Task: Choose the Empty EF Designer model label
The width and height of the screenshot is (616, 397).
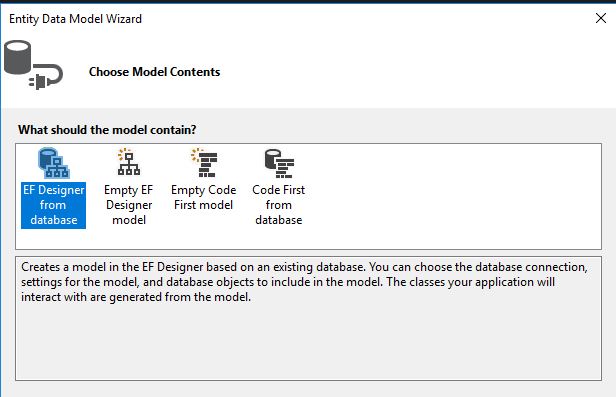Action: 128,205
